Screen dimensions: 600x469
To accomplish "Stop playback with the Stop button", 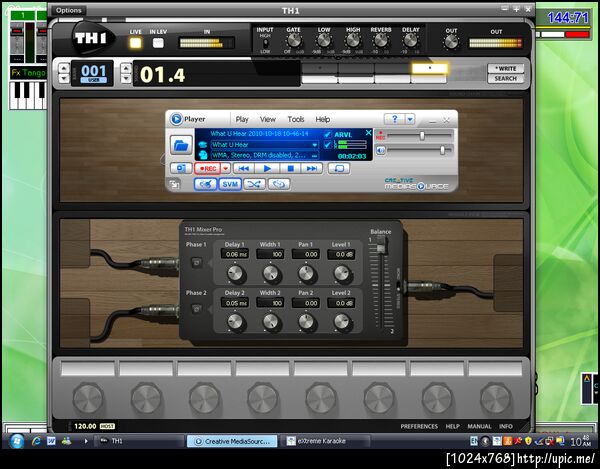I will 290,168.
